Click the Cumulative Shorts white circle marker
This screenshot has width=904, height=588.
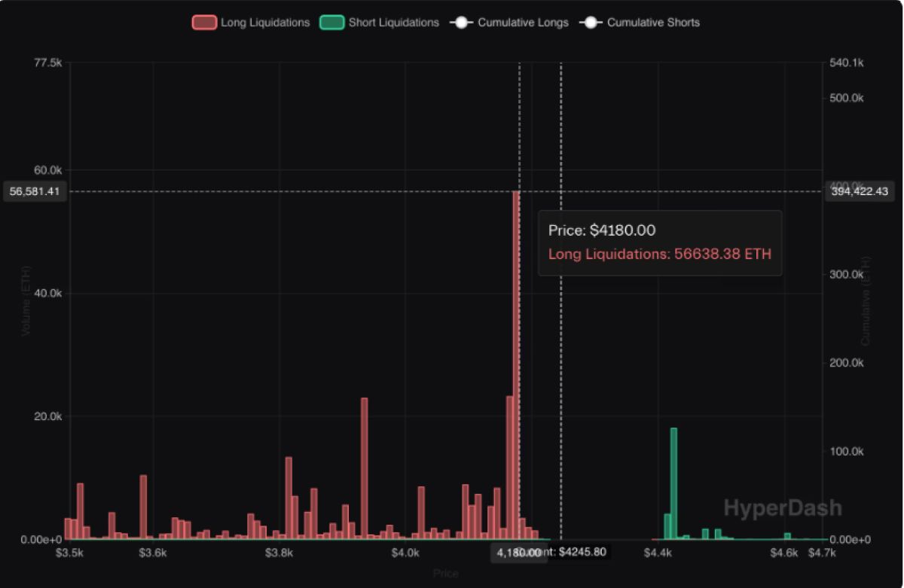point(591,23)
